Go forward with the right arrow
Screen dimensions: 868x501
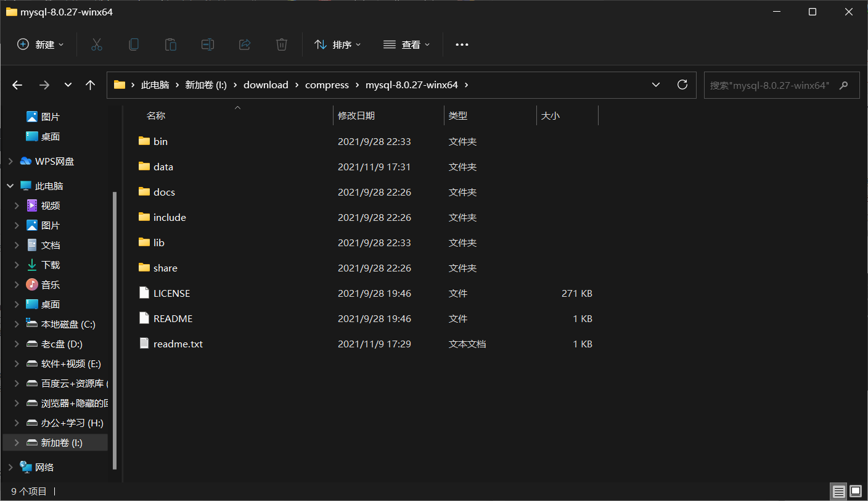tap(44, 85)
